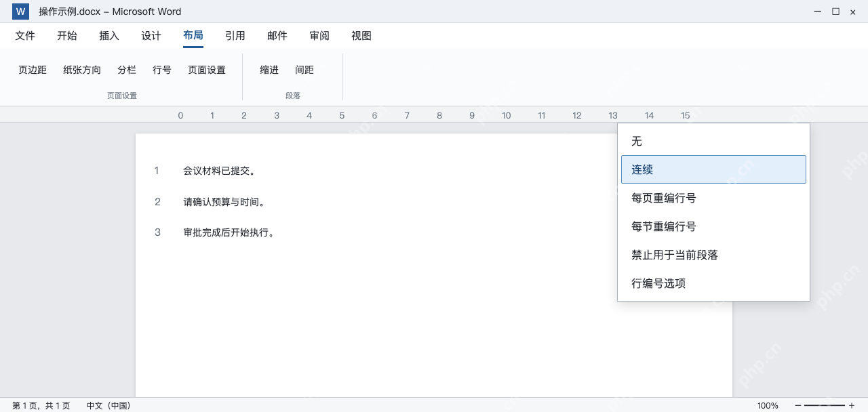Click the 间距 spacing button
The image size is (868, 412).
point(304,70)
